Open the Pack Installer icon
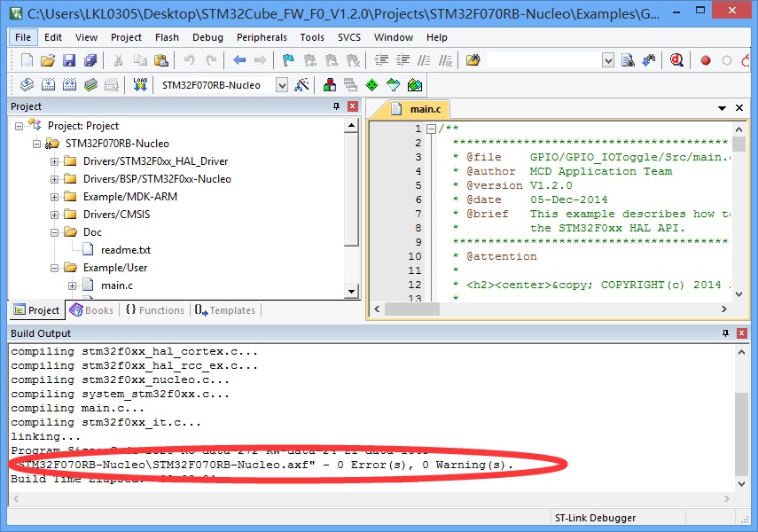The width and height of the screenshot is (758, 532). click(414, 85)
